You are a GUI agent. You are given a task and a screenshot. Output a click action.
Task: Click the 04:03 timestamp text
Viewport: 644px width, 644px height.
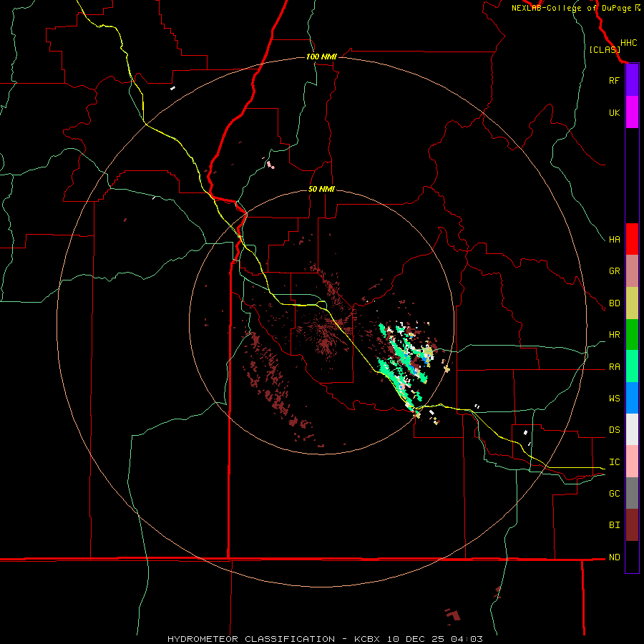pos(467,639)
